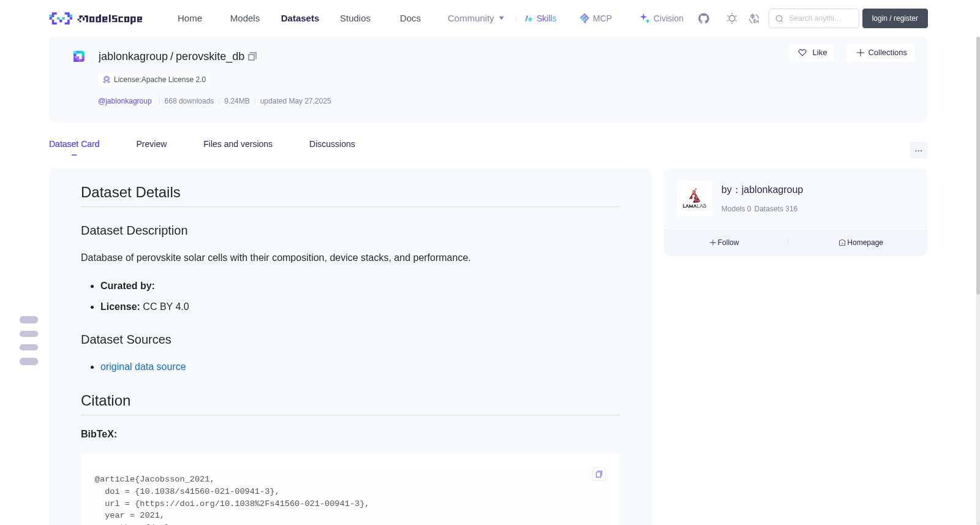Toggle light/dark theme sun icon

pos(732,18)
